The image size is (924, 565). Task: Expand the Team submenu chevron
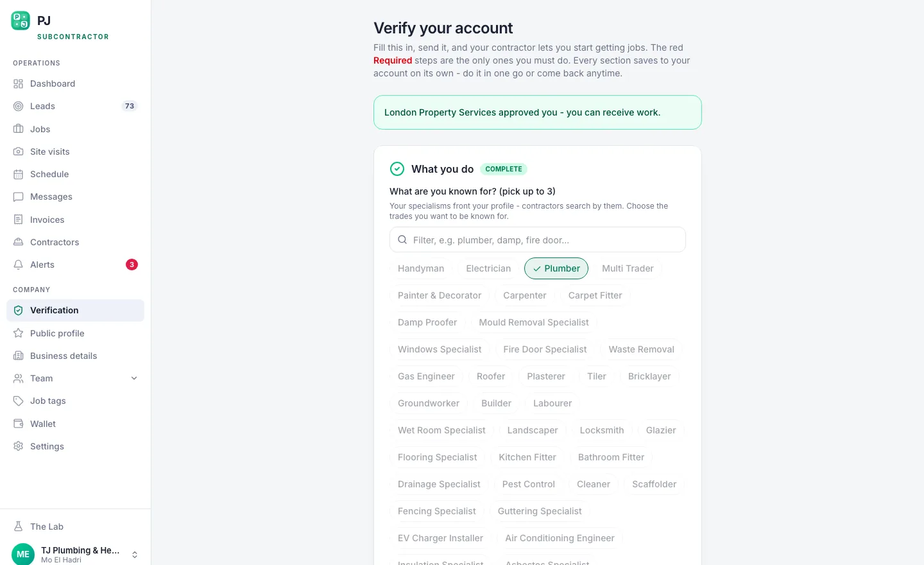pyautogui.click(x=134, y=378)
